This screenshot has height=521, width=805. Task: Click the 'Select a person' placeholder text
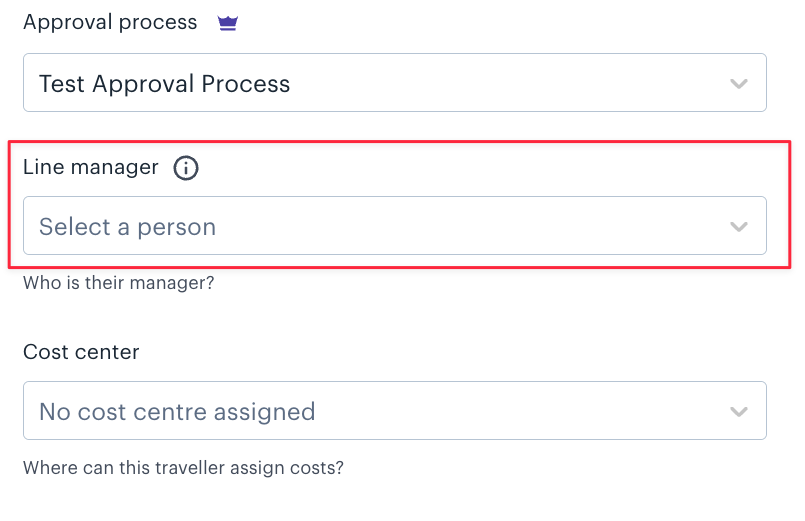(x=127, y=227)
